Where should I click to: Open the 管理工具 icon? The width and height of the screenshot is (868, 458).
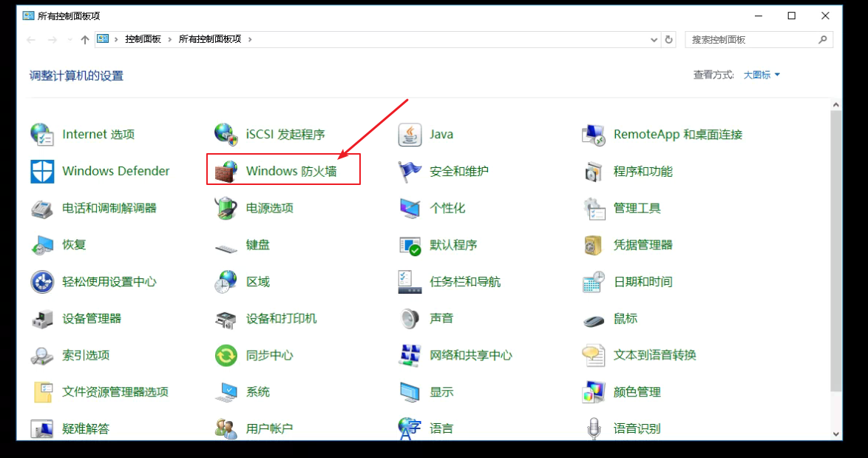[x=594, y=208]
